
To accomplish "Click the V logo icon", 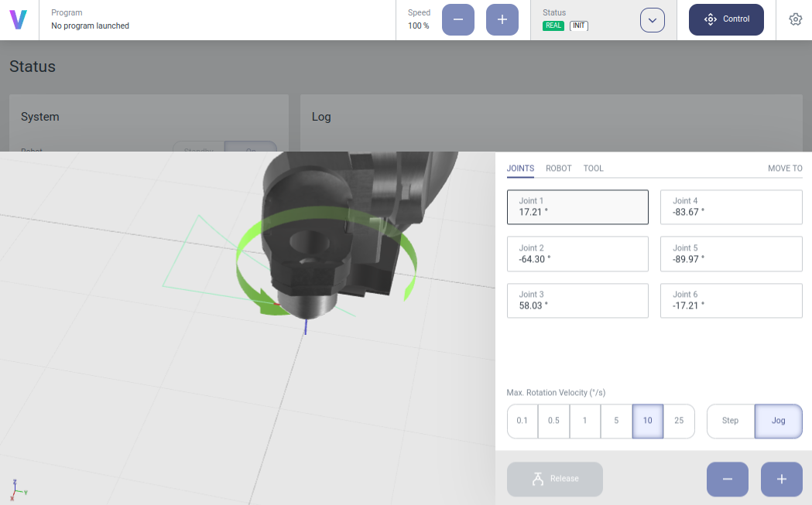I will (x=19, y=20).
